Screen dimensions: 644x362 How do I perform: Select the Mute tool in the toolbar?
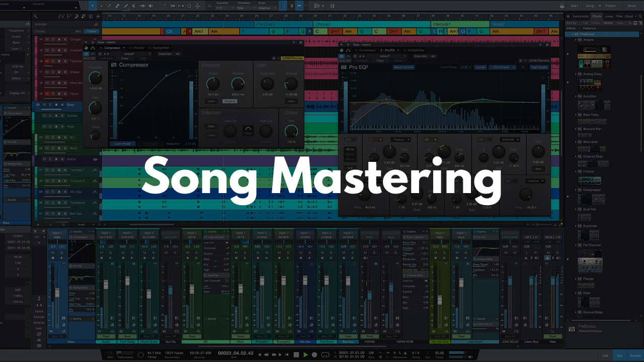(x=133, y=6)
